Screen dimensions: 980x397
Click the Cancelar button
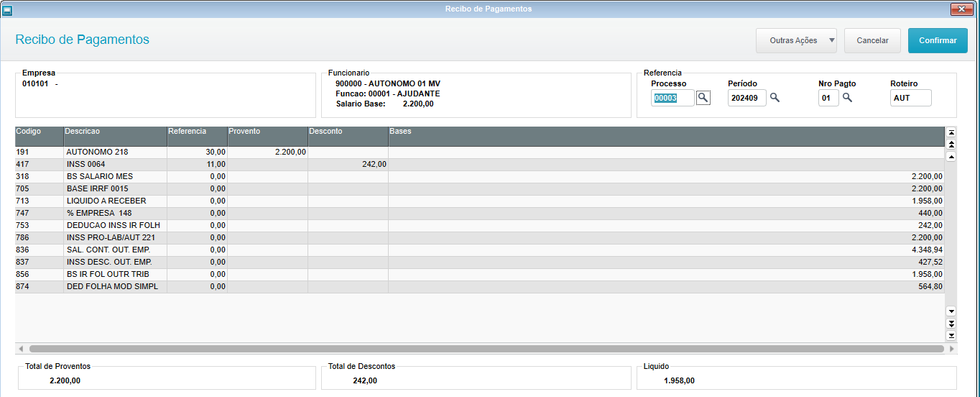click(872, 40)
